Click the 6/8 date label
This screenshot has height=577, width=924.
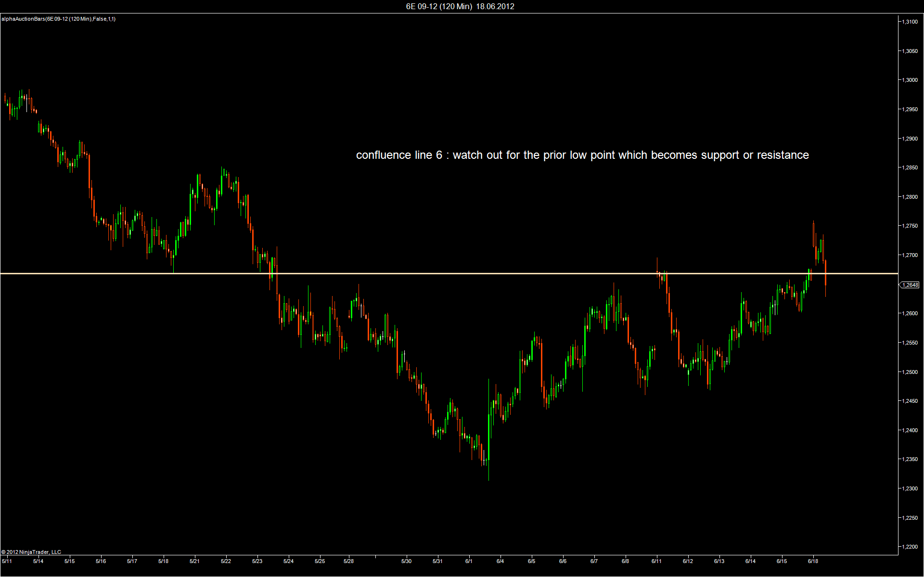(x=625, y=561)
